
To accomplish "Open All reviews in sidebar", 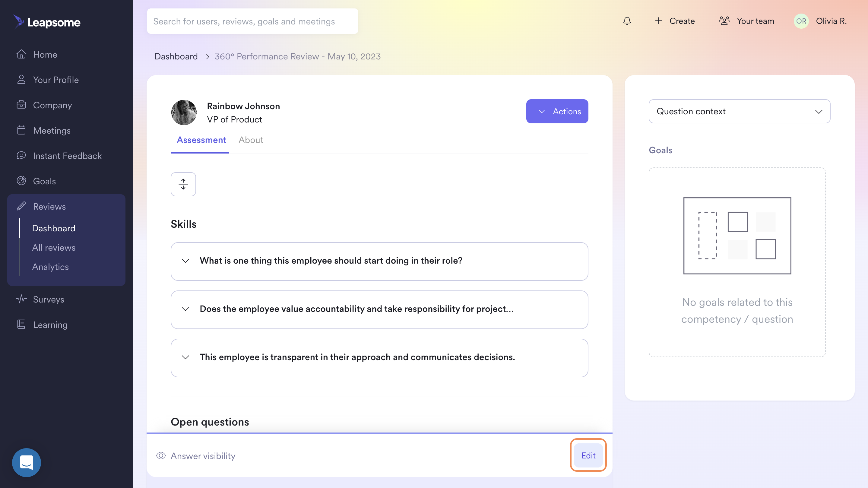I will pyautogui.click(x=54, y=247).
